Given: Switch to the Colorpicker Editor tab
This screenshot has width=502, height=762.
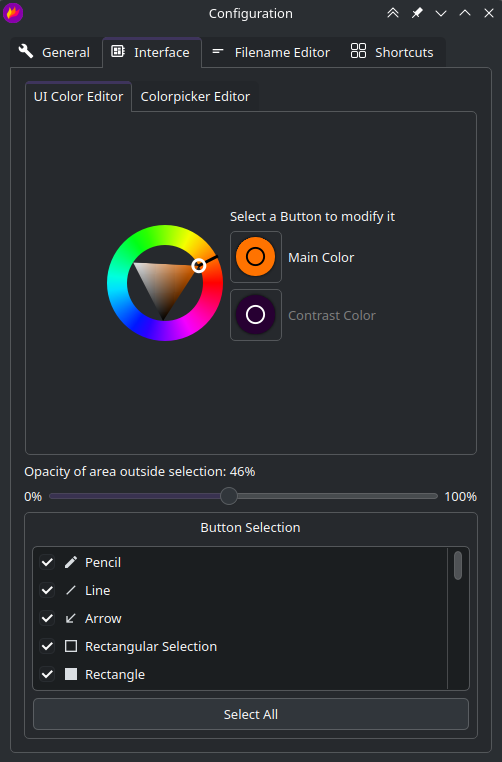Looking at the screenshot, I should pyautogui.click(x=195, y=97).
